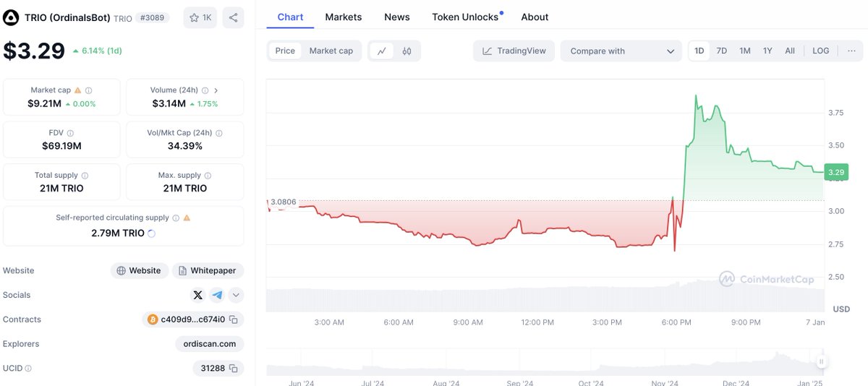Open Compare with dropdown

(621, 51)
